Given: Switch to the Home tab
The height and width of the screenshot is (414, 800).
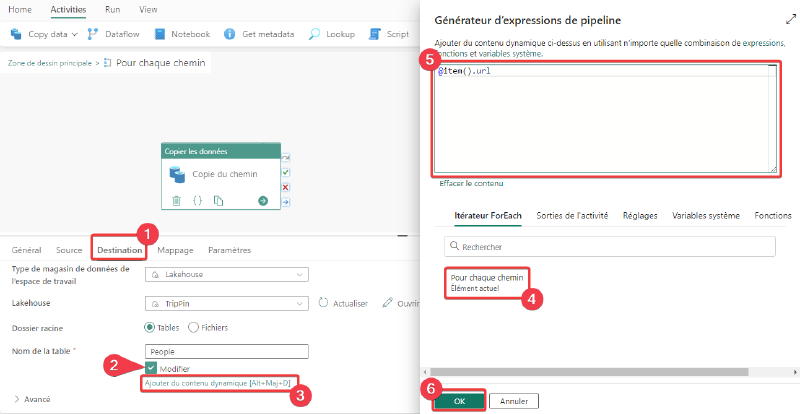Looking at the screenshot, I should (20, 9).
